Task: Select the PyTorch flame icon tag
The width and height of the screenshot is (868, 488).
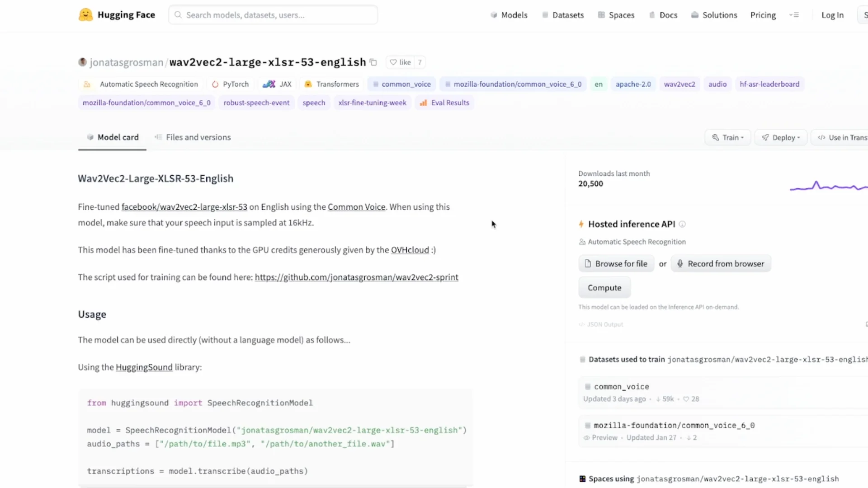Action: [x=215, y=84]
